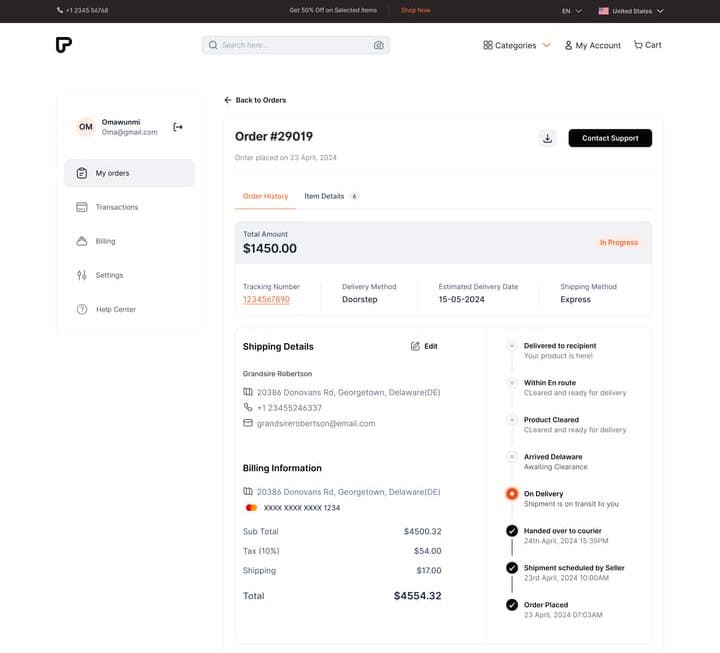Click the Shop Now link
Image resolution: width=720 pixels, height=653 pixels.
point(416,11)
